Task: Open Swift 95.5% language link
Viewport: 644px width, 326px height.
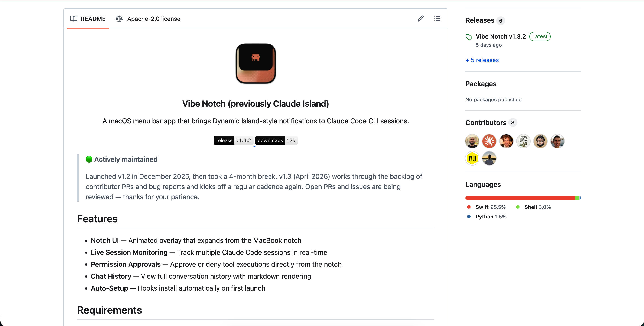Action: (490, 207)
